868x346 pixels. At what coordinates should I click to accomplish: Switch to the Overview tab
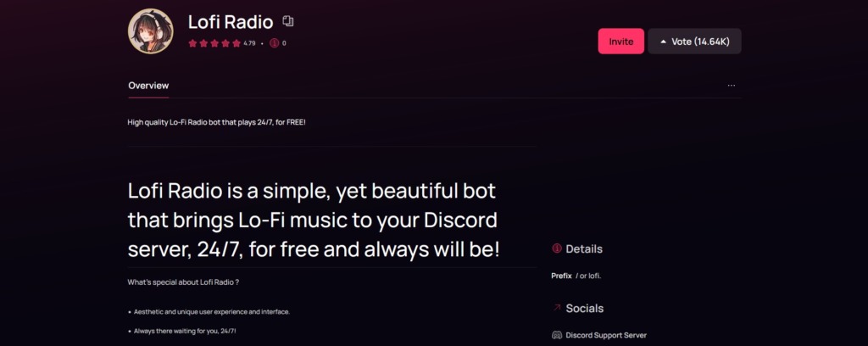148,86
